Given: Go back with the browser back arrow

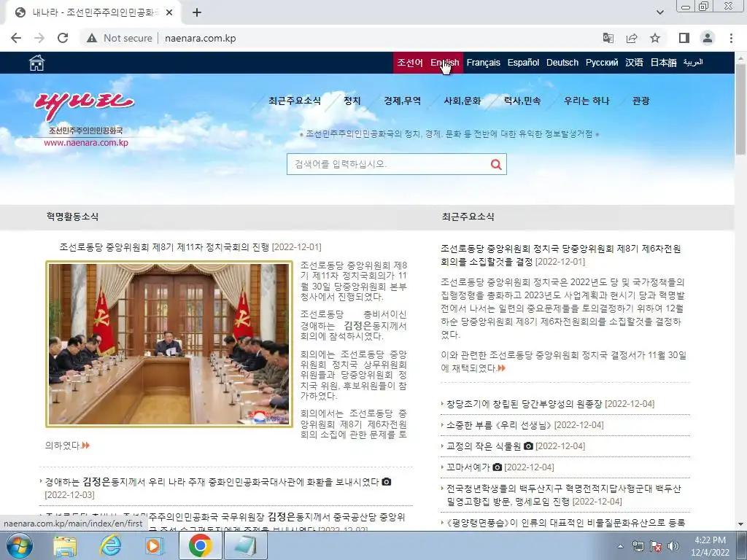Looking at the screenshot, I should click(16, 38).
